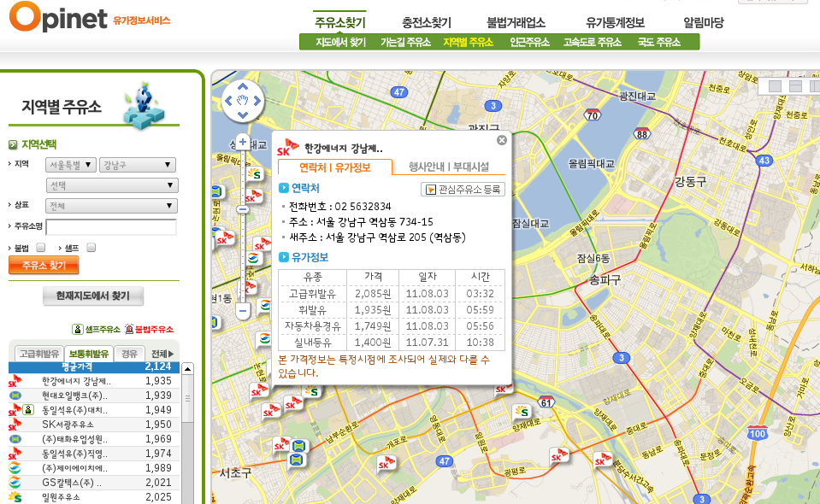Select the 동일석유(주)직영 row
Image resolution: width=820 pixels, height=504 pixels.
pos(94,454)
